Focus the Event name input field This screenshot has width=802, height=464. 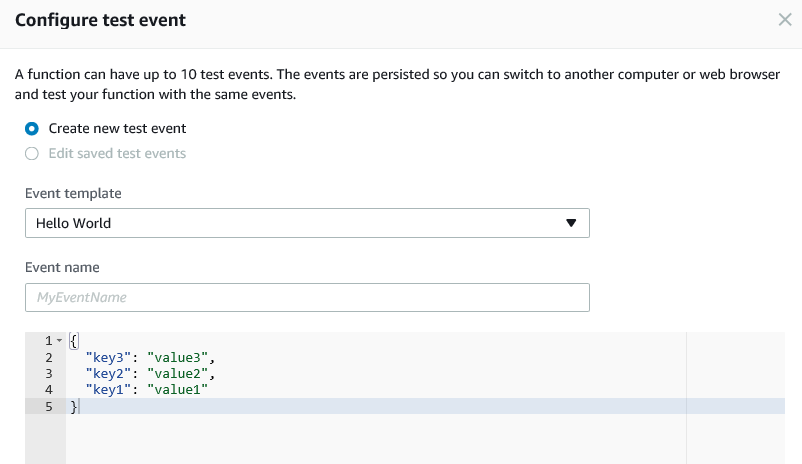306,297
